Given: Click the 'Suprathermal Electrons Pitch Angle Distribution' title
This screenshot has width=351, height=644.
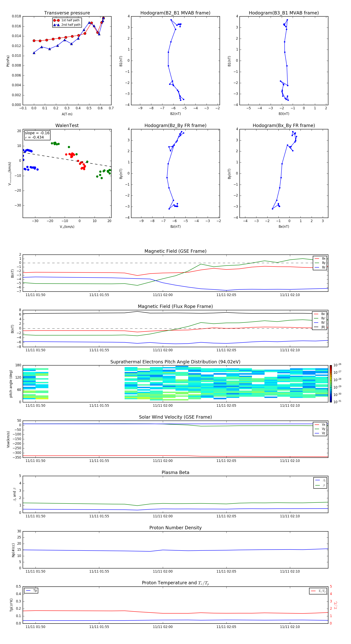Looking at the screenshot, I should [175, 362].
